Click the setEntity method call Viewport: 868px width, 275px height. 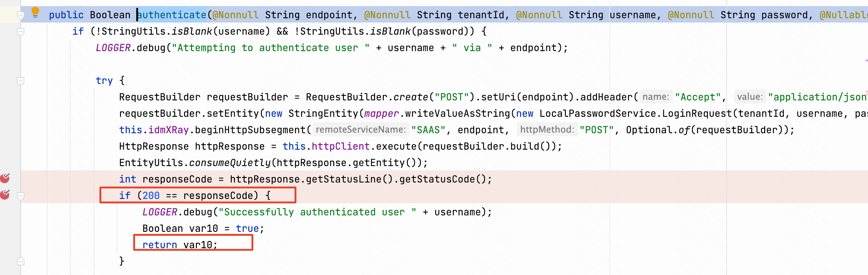(x=233, y=113)
